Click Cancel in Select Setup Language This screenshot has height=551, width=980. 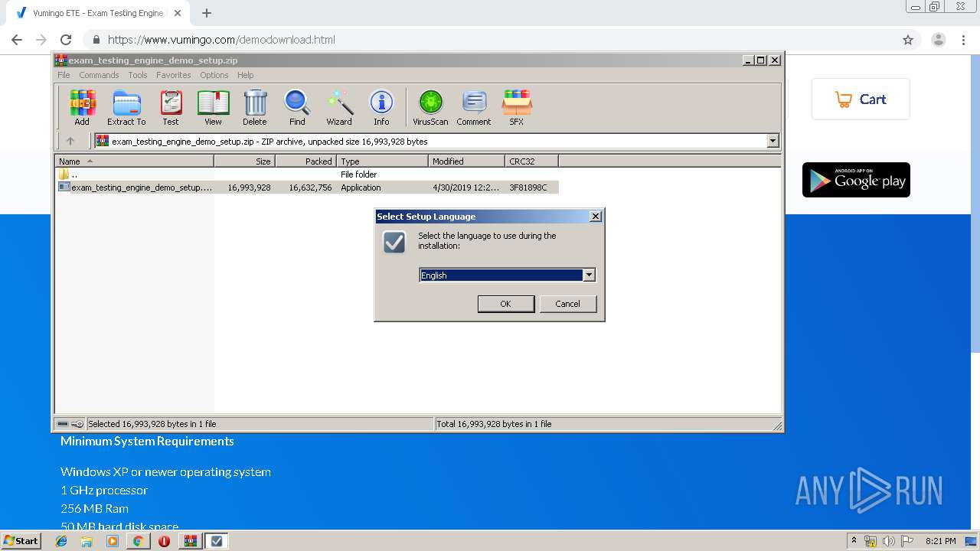pos(567,304)
